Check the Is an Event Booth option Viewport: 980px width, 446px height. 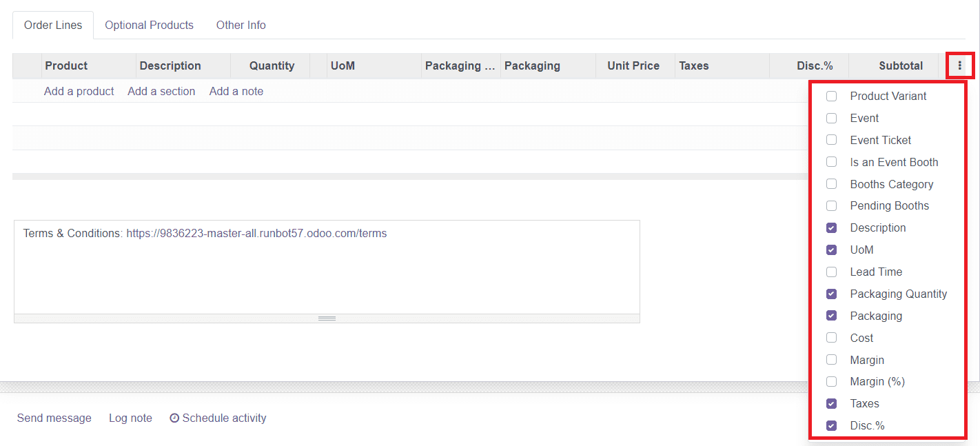pyautogui.click(x=831, y=162)
